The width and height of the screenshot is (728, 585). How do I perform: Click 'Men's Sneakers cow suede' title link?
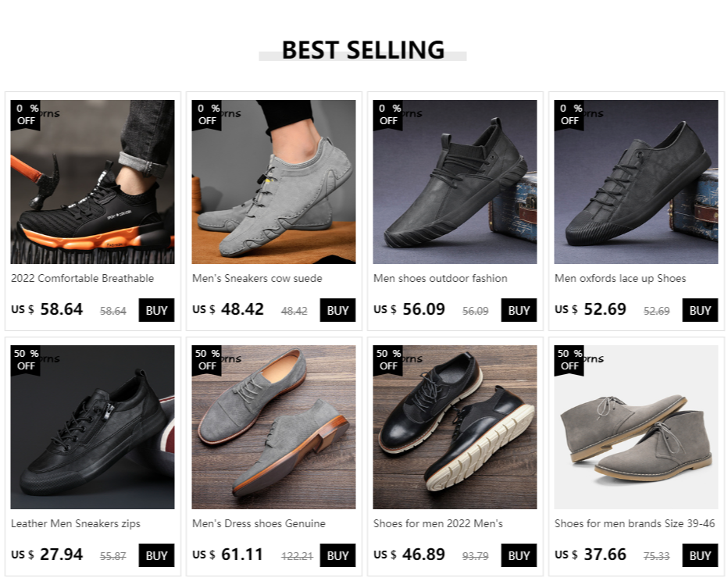tap(257, 278)
